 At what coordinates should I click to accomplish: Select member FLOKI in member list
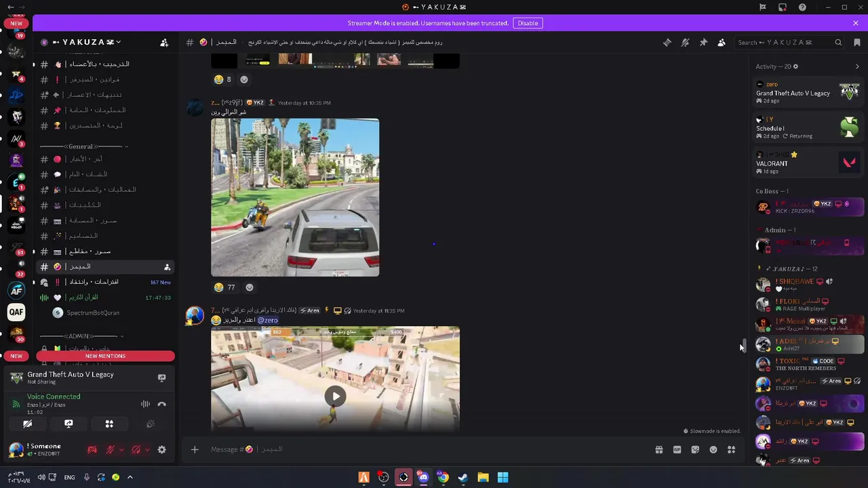(808, 304)
